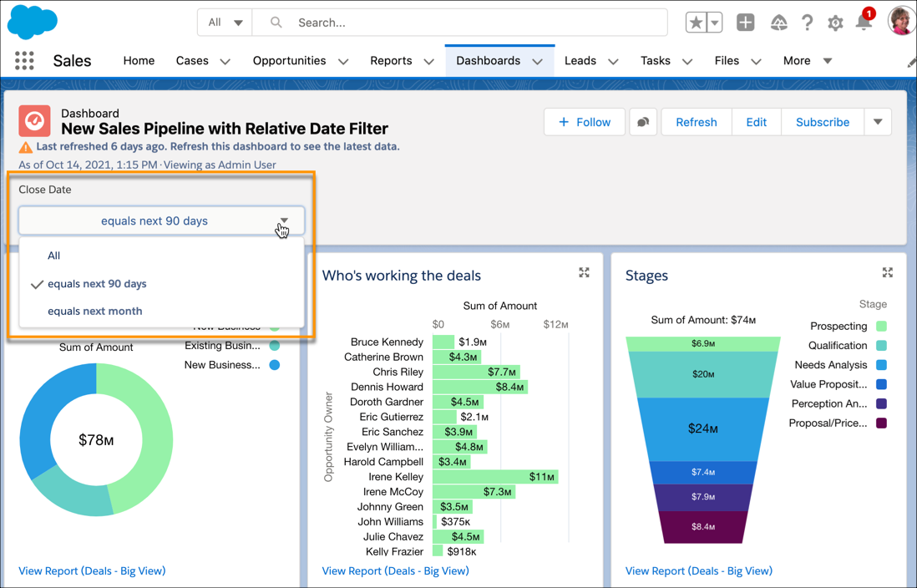This screenshot has height=588, width=917.
Task: Expand the More navigation menu chevron
Action: pos(827,60)
